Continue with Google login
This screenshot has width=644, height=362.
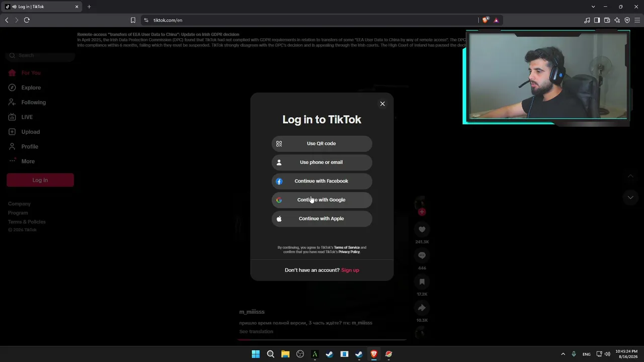point(322,200)
